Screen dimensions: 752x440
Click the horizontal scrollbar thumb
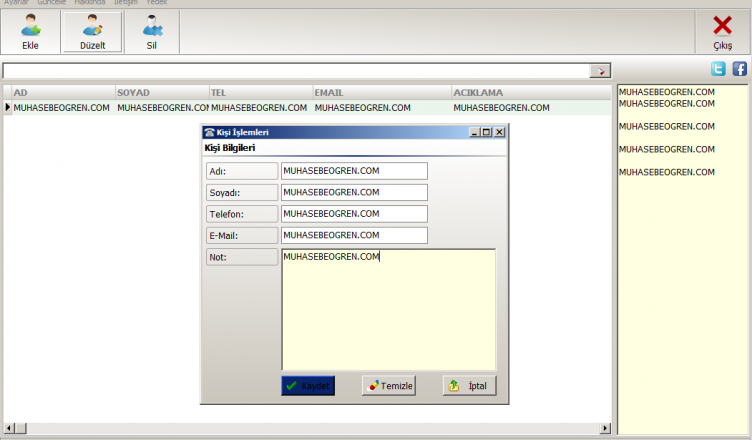click(x=21, y=428)
